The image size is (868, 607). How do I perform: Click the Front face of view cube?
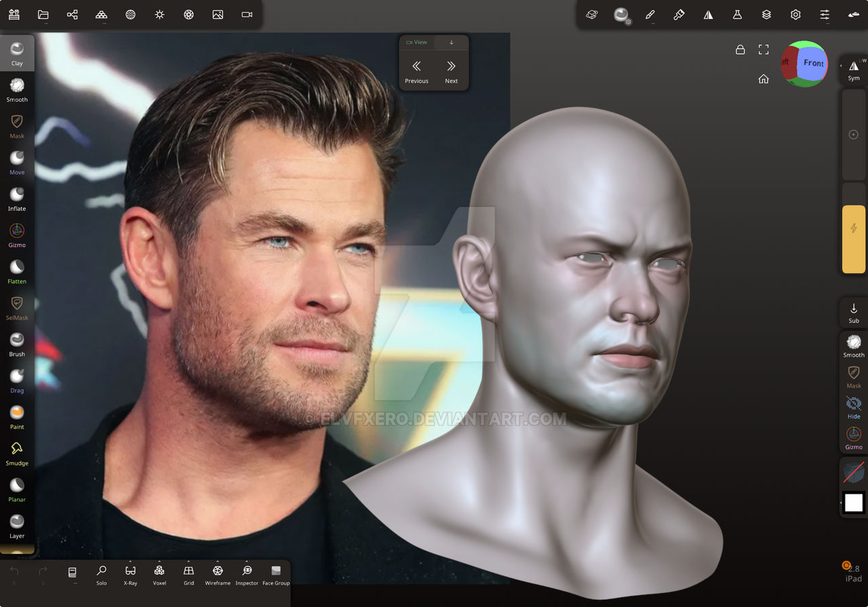click(x=813, y=63)
